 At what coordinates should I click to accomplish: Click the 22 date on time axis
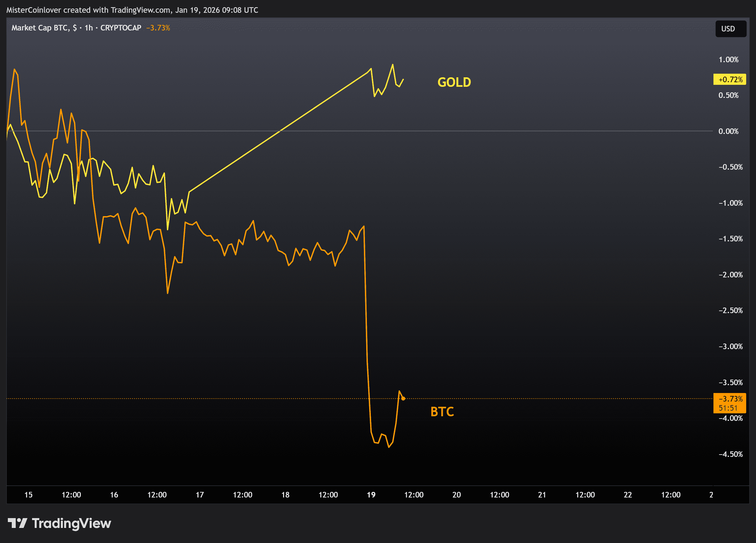coord(628,495)
